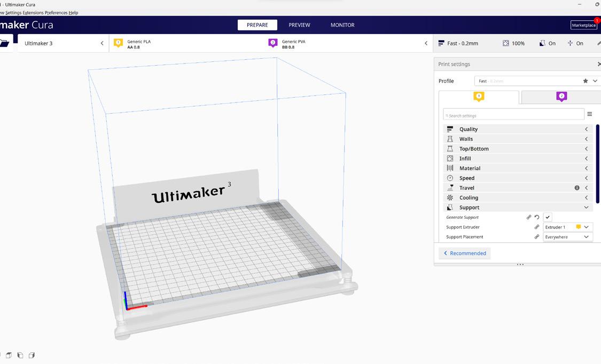The image size is (601, 364).
Task: Collapse the Support category chevron
Action: click(587, 208)
